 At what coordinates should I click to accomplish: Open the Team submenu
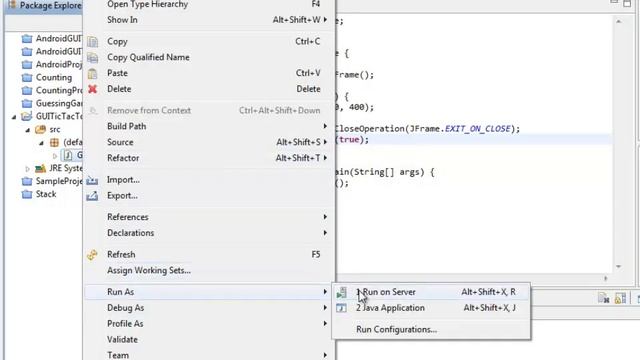click(209, 356)
